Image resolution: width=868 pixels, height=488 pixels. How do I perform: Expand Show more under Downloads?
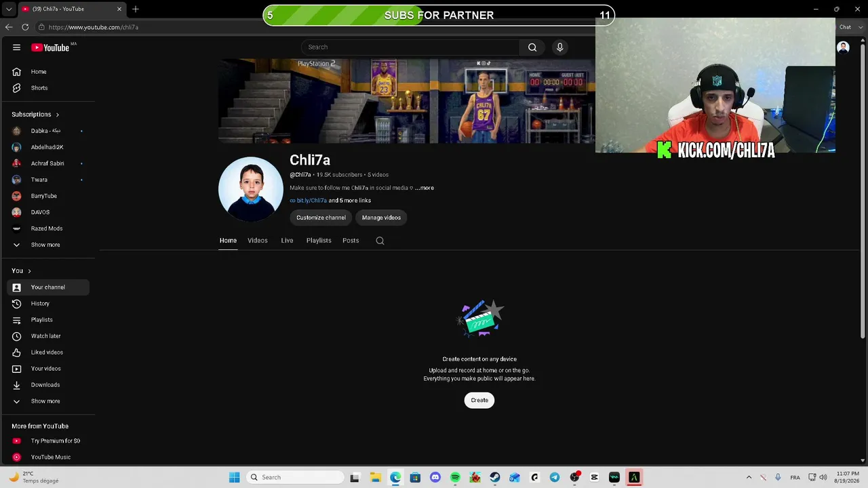(x=47, y=401)
